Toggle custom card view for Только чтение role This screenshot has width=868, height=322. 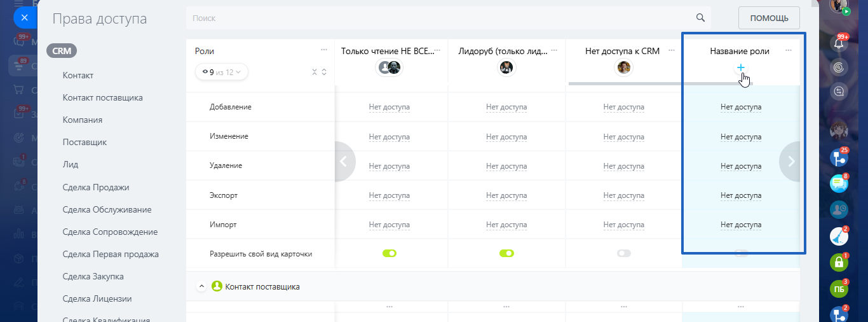(389, 253)
